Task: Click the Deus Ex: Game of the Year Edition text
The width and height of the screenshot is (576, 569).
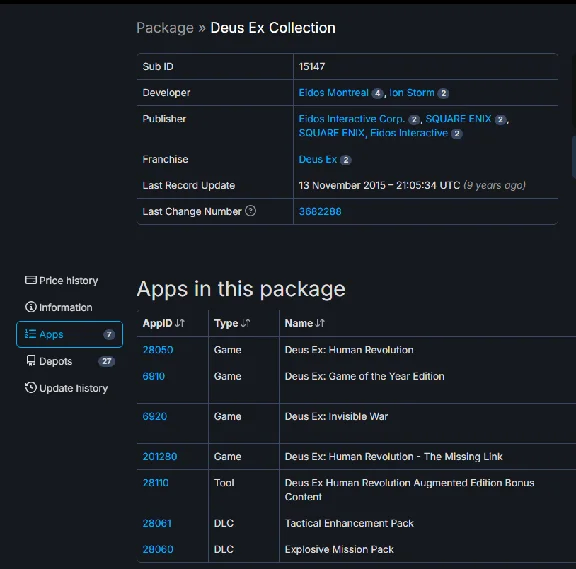Action: 364,376
